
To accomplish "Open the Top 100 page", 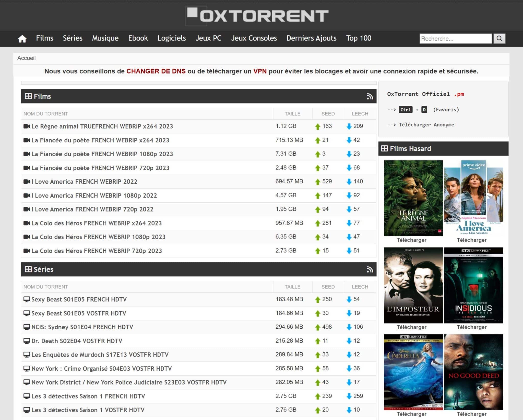I will (x=359, y=38).
